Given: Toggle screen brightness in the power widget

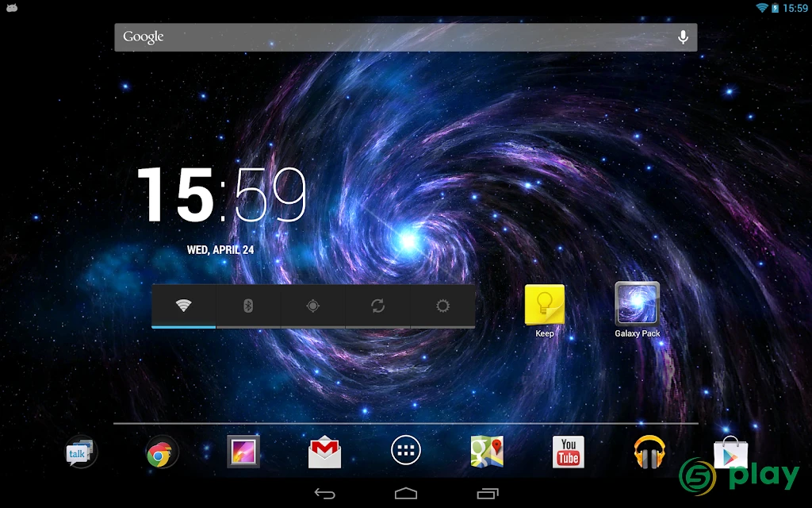Looking at the screenshot, I should coord(442,306).
